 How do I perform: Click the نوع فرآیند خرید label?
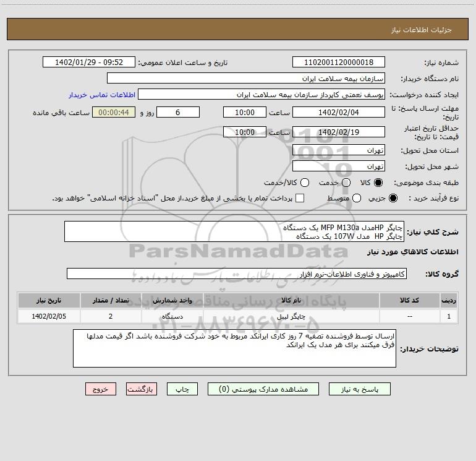click(x=433, y=198)
